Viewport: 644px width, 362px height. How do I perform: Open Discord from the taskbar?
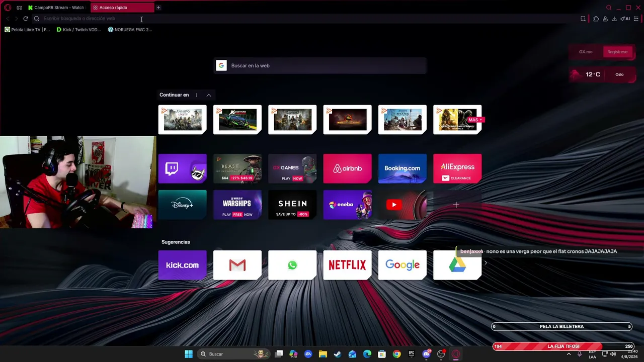pos(427,354)
